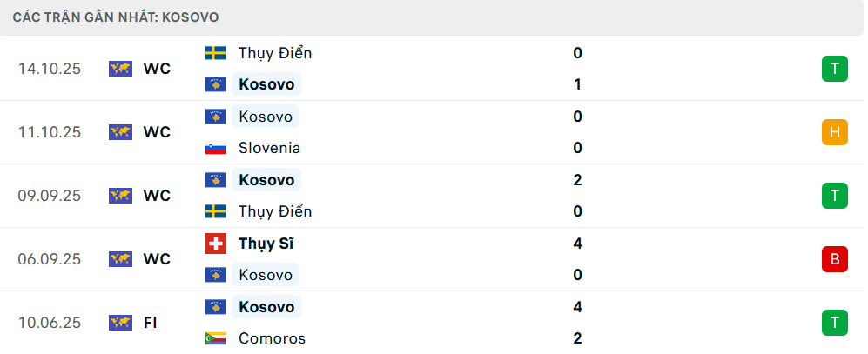The height and width of the screenshot is (354, 868).
Task: Click the green T badge for the Comoros match
Action: pyautogui.click(x=834, y=323)
